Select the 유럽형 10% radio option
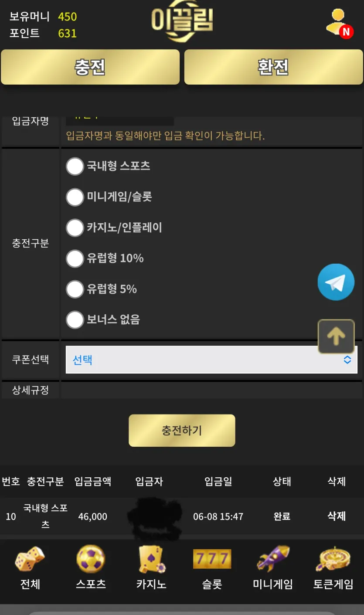Viewport: 364px width, 615px height. pyautogui.click(x=75, y=258)
